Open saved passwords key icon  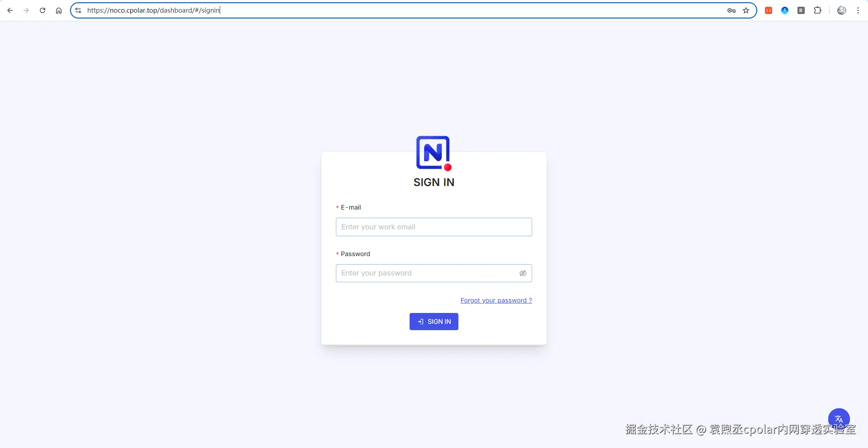click(731, 10)
